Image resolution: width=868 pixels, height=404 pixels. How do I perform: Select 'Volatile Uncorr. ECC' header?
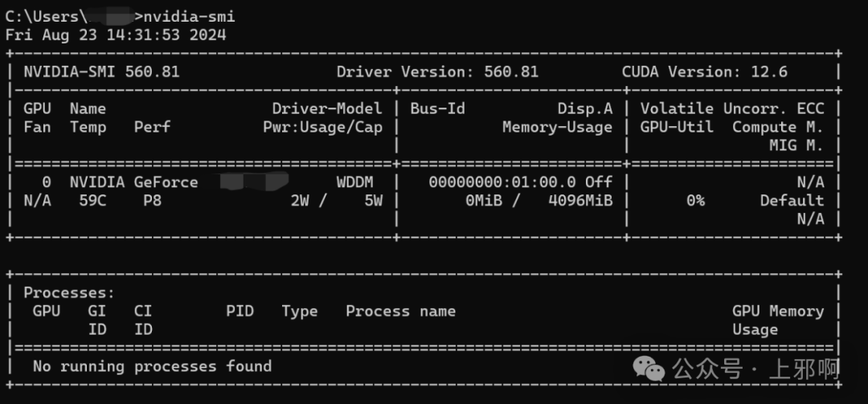coord(732,108)
